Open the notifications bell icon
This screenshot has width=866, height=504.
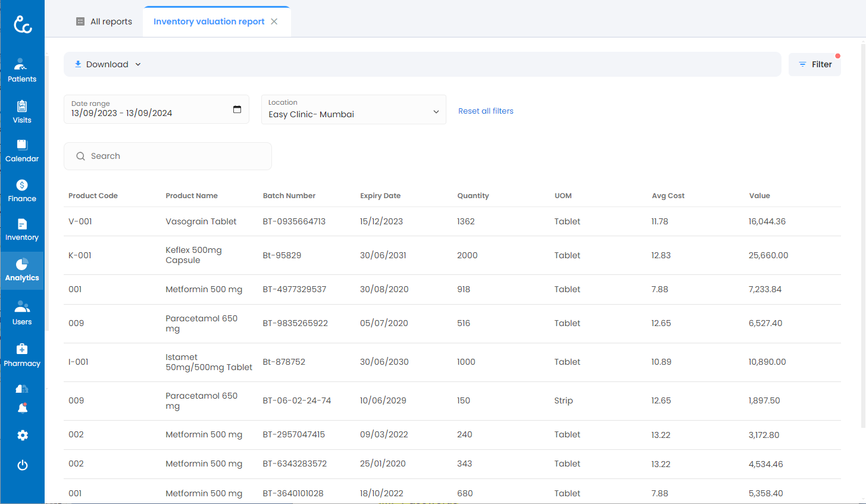pos(23,408)
